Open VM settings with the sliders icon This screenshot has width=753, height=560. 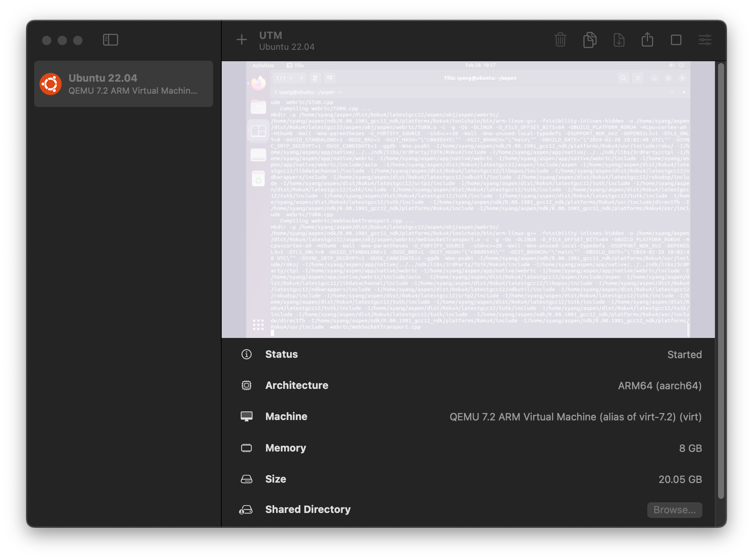(x=705, y=40)
